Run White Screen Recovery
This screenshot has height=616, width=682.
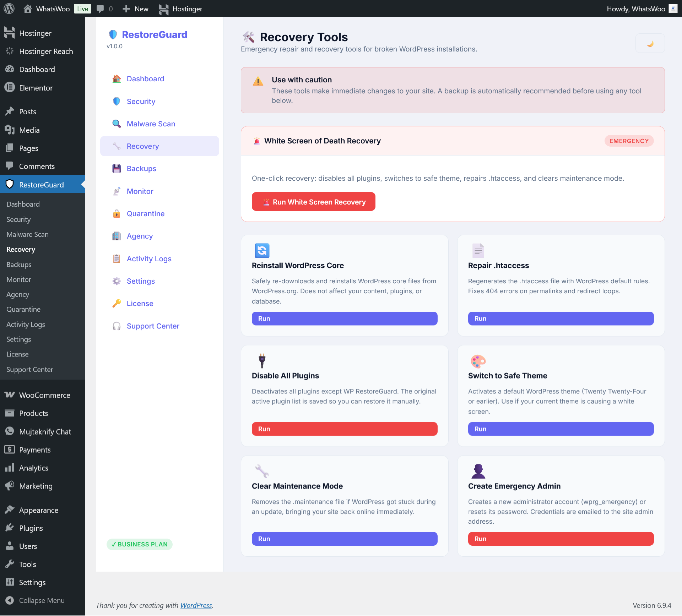[x=314, y=202]
